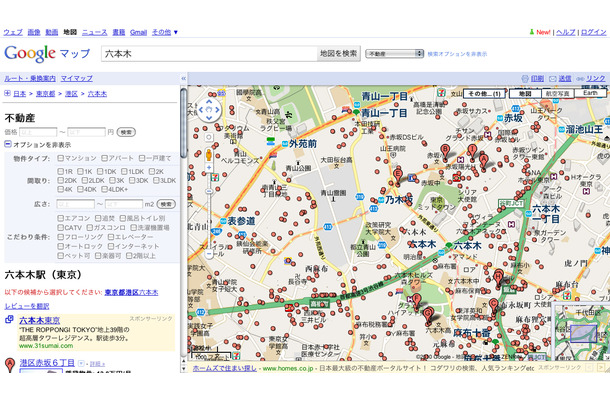Switch to the 航空写真 satellite view tab
The height and width of the screenshot is (400, 610).
pos(557,94)
